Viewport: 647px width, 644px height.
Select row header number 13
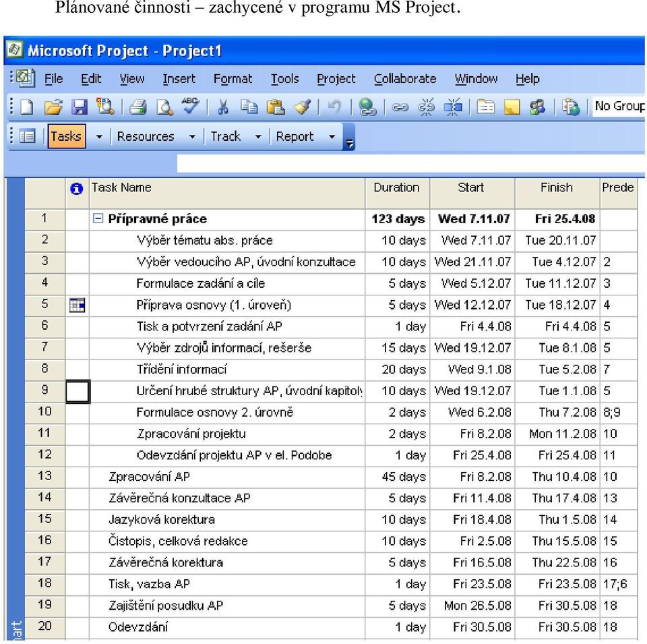(x=45, y=476)
